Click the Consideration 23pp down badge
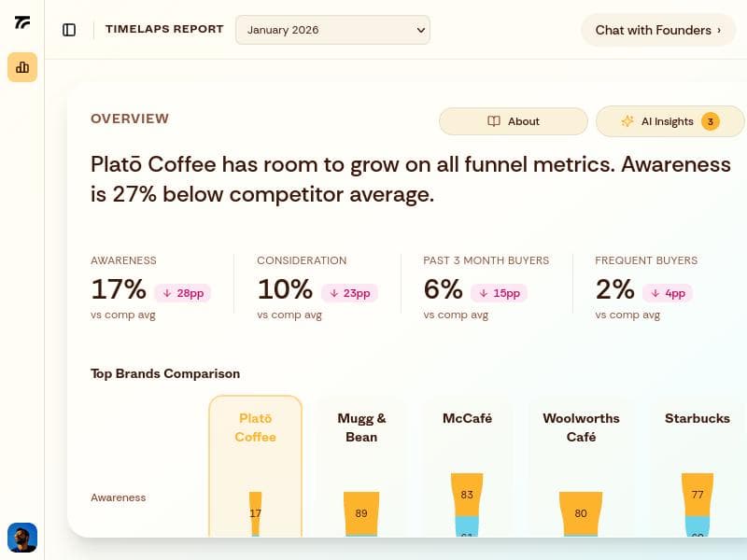Screen dimensions: 747x560 click(x=349, y=293)
